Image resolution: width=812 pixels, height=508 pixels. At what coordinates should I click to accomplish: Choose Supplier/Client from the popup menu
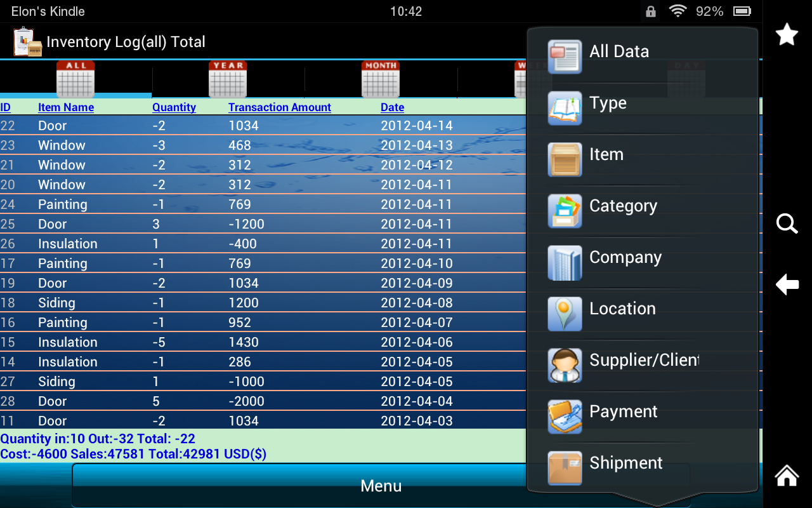tap(643, 366)
